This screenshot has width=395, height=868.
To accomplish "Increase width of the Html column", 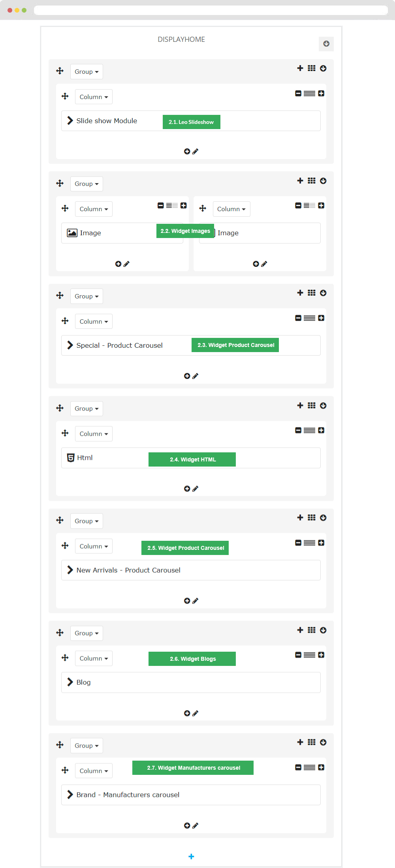I will (321, 430).
